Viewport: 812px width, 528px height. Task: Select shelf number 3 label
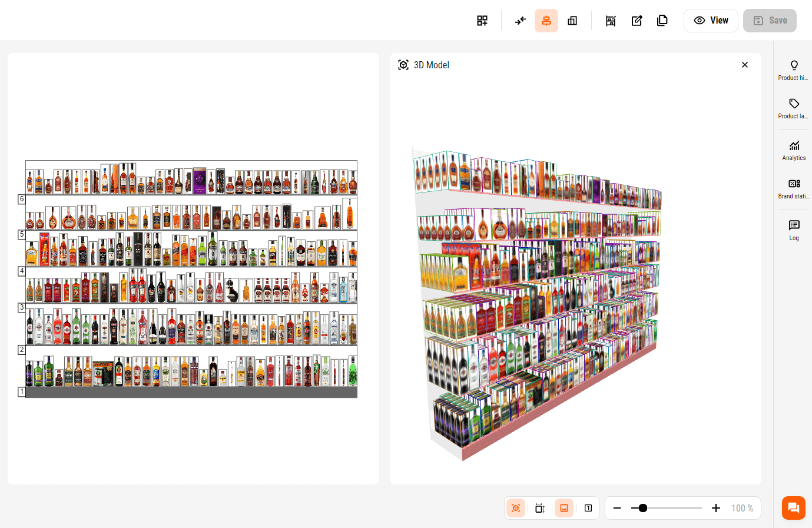[x=22, y=307]
